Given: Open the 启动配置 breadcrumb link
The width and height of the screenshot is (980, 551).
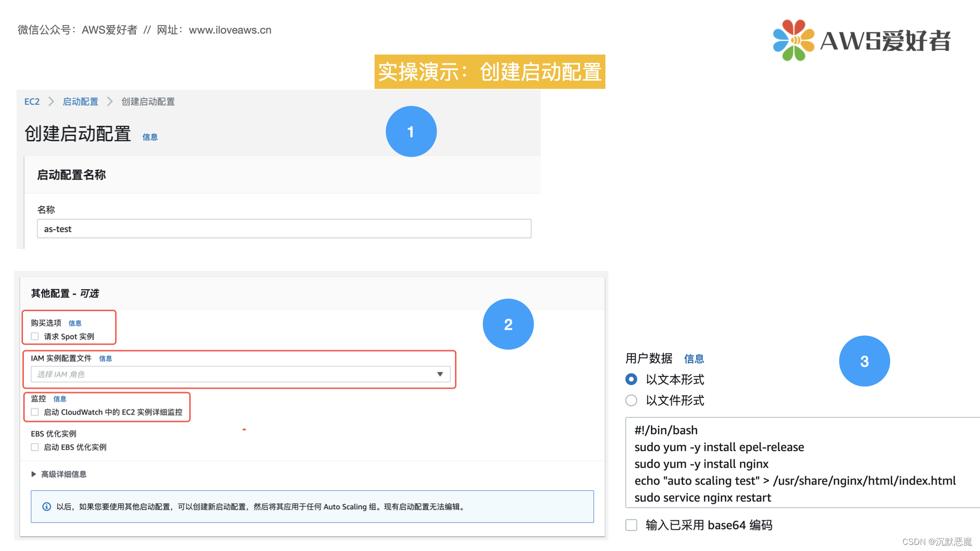Looking at the screenshot, I should click(80, 102).
